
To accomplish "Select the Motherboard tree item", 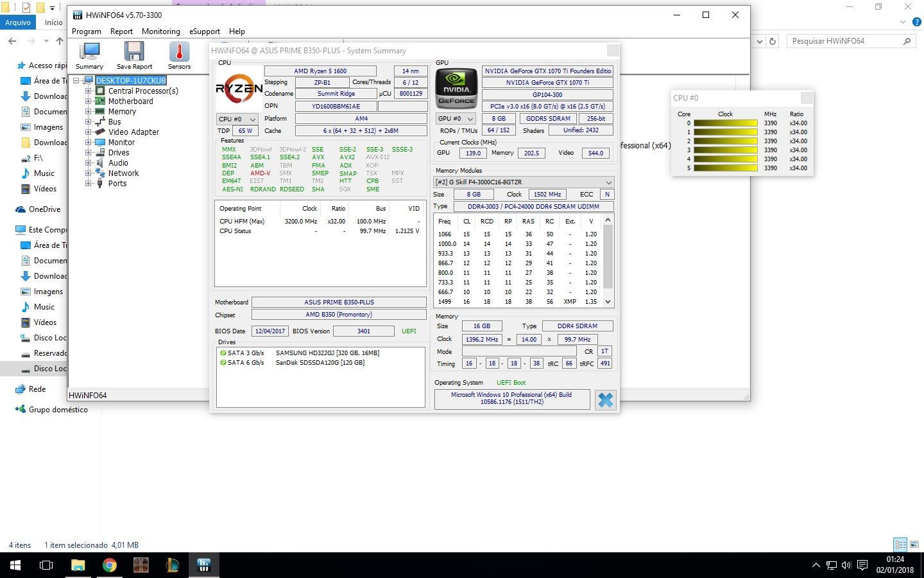I will [x=130, y=101].
